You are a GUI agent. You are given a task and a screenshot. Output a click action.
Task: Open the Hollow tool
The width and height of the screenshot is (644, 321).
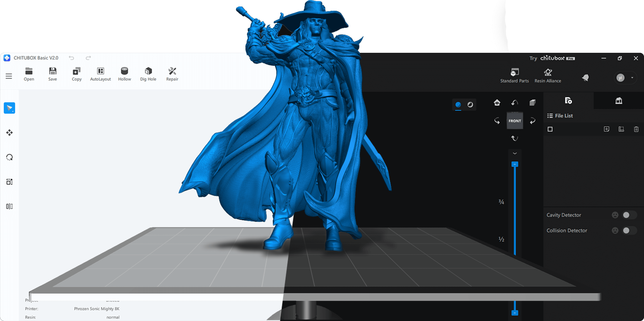124,74
